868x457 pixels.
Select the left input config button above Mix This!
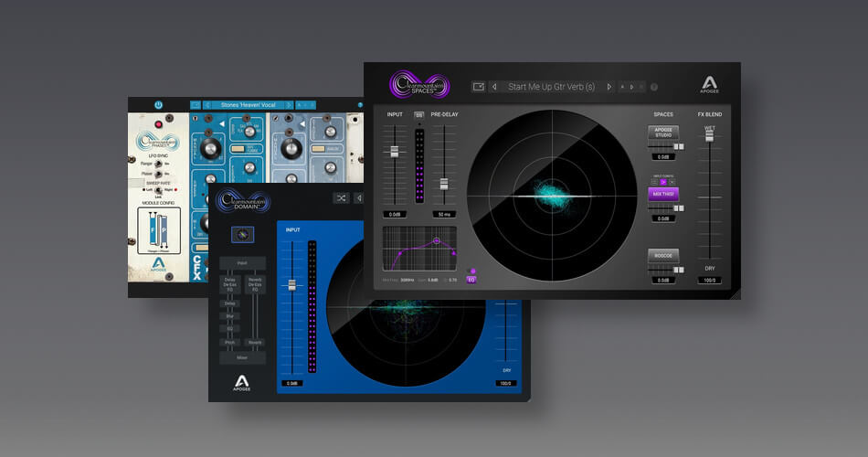click(x=655, y=182)
